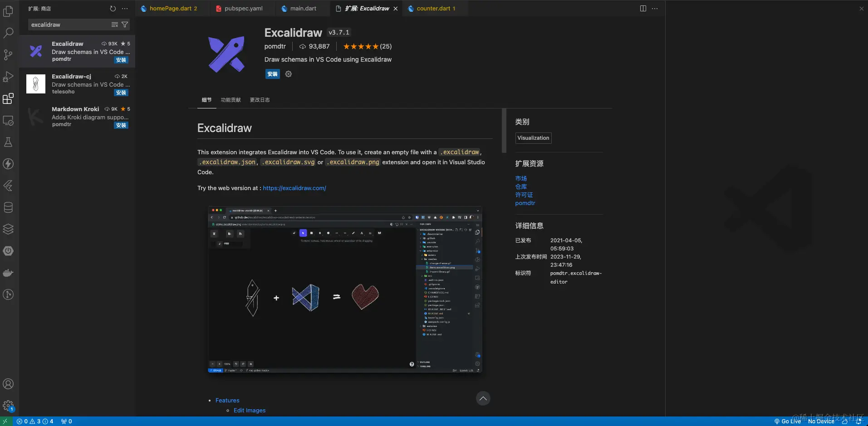Screen dimensions: 868x426
Task: Switch to main.dart tab
Action: 303,8
